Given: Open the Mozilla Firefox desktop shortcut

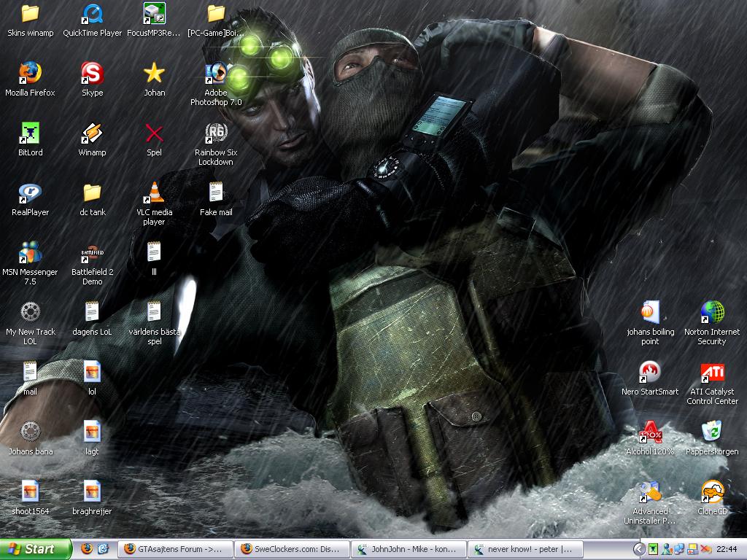Looking at the screenshot, I should tap(30, 74).
